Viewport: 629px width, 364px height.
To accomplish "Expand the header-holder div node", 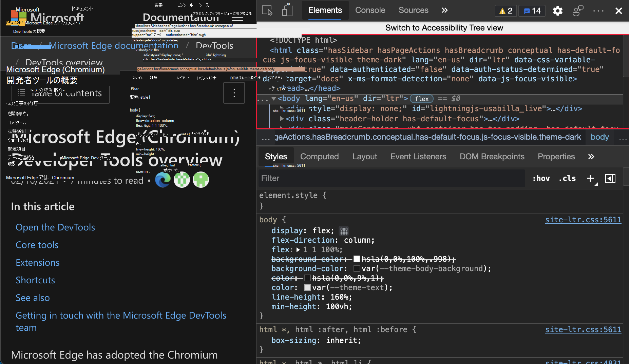I will [x=282, y=119].
